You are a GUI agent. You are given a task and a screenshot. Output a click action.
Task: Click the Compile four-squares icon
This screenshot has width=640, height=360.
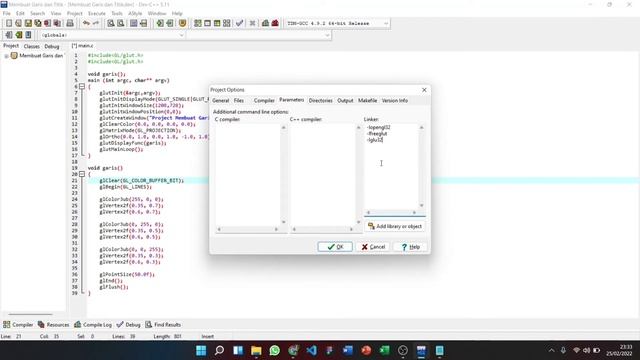click(x=198, y=23)
